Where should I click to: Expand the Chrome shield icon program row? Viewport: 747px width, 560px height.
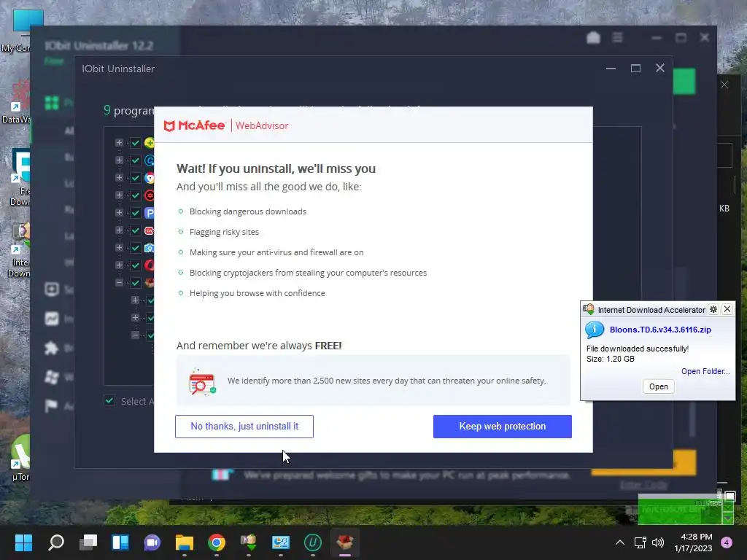tap(119, 178)
